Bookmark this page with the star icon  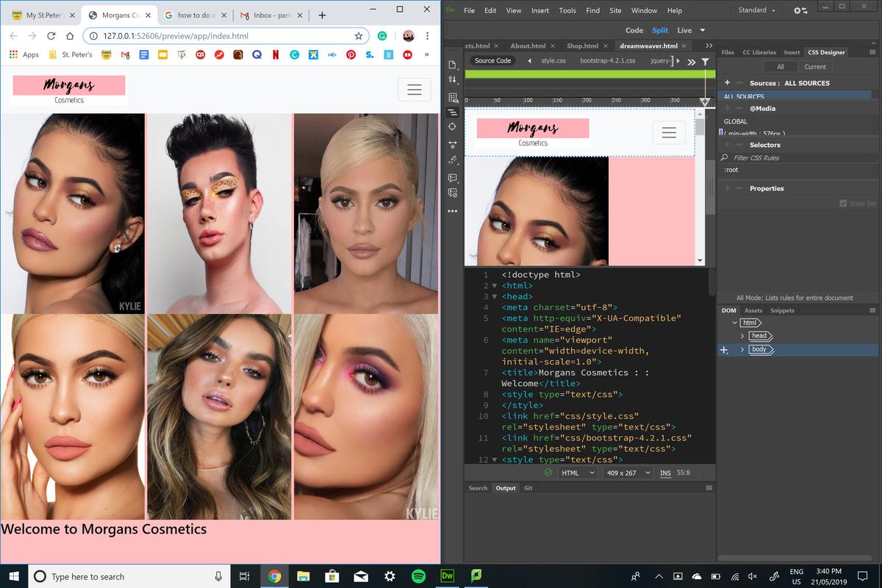[x=359, y=35]
